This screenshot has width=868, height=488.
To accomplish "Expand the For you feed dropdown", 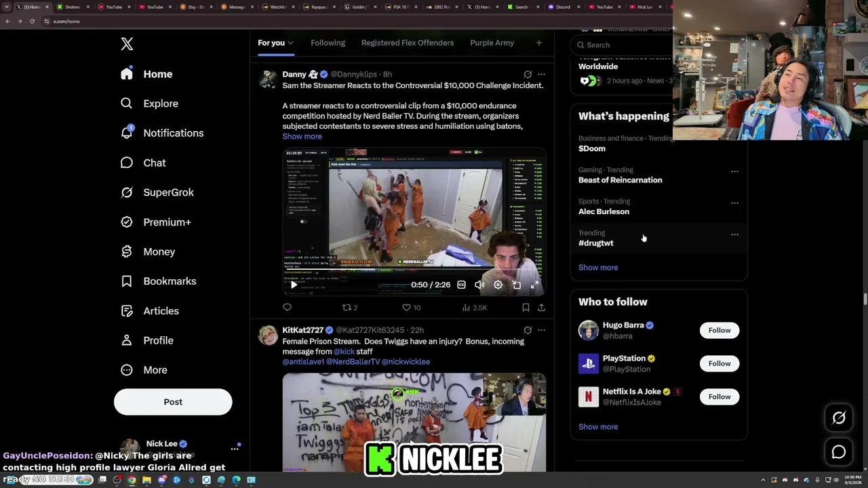I will [x=275, y=43].
